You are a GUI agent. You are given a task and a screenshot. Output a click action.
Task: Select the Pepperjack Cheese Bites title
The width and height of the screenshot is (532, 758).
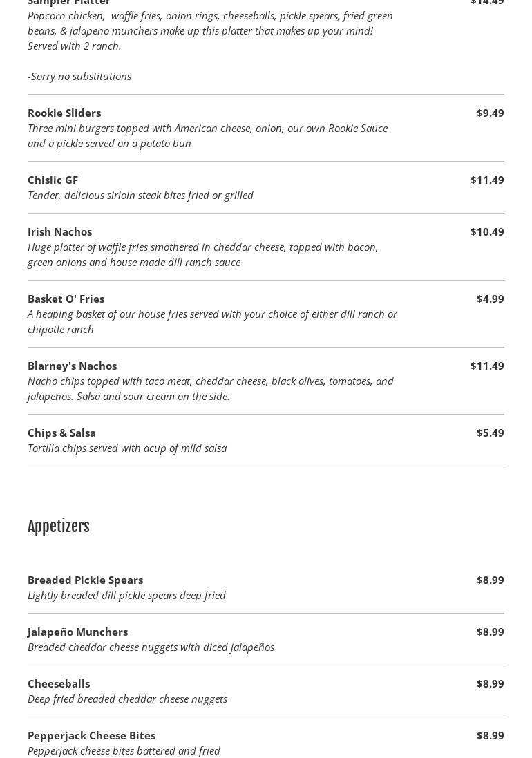[91, 735]
